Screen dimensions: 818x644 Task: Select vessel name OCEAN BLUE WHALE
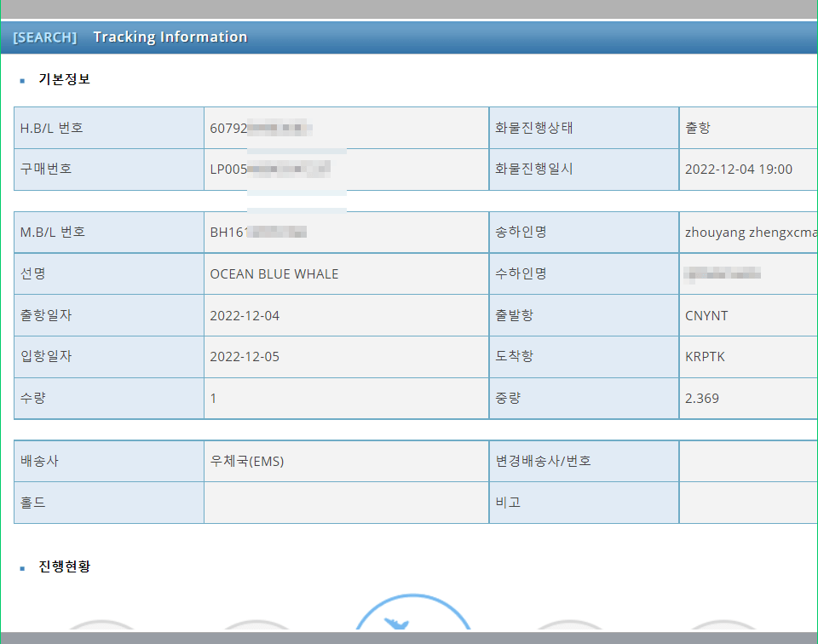[274, 273]
